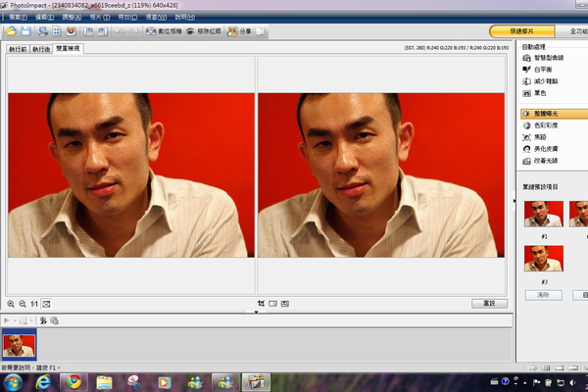Rotate the image right using the toolbar icon
This screenshot has height=392, width=588.
click(x=103, y=31)
